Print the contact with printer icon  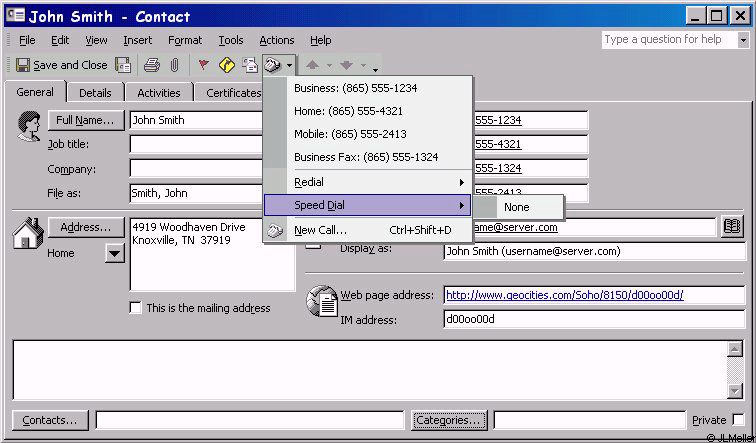[x=152, y=65]
